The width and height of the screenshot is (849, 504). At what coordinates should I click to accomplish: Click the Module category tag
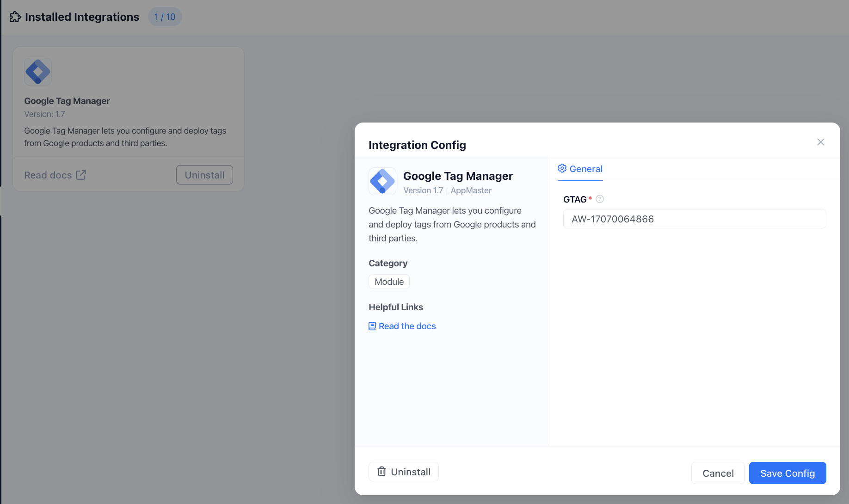click(x=389, y=282)
